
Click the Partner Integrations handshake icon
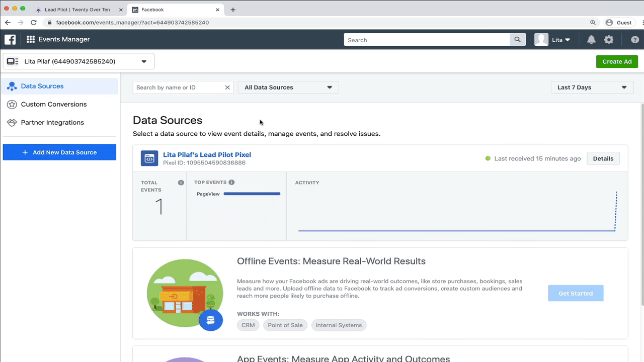click(x=12, y=123)
